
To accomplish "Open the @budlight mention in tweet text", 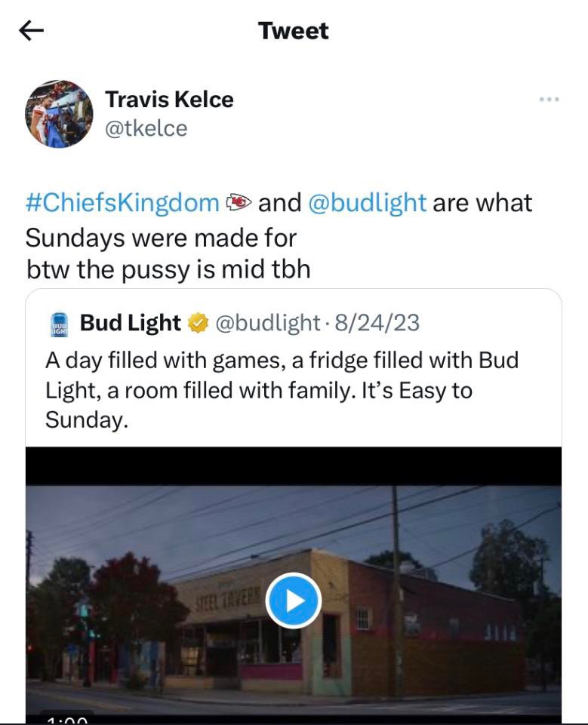I will tap(367, 203).
